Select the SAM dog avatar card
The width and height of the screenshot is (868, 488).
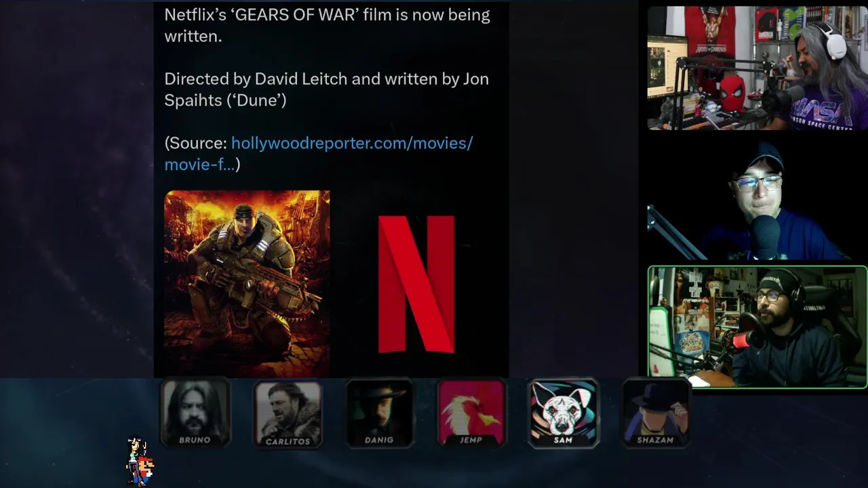point(564,413)
